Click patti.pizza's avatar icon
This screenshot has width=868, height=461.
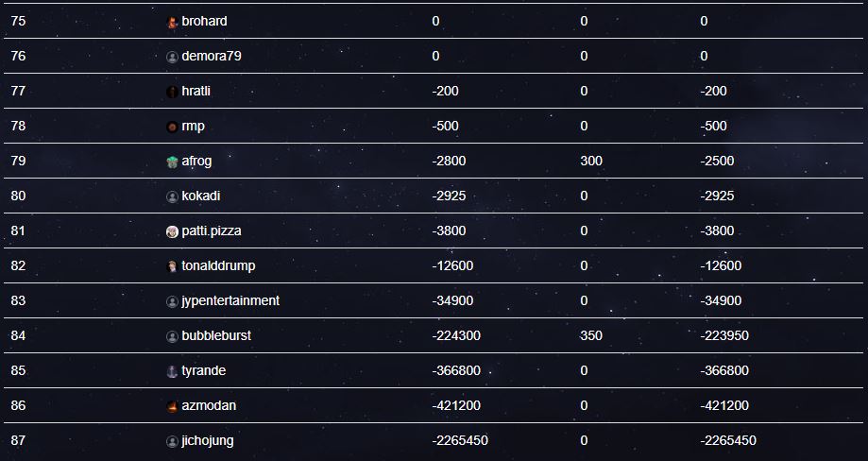tap(172, 231)
